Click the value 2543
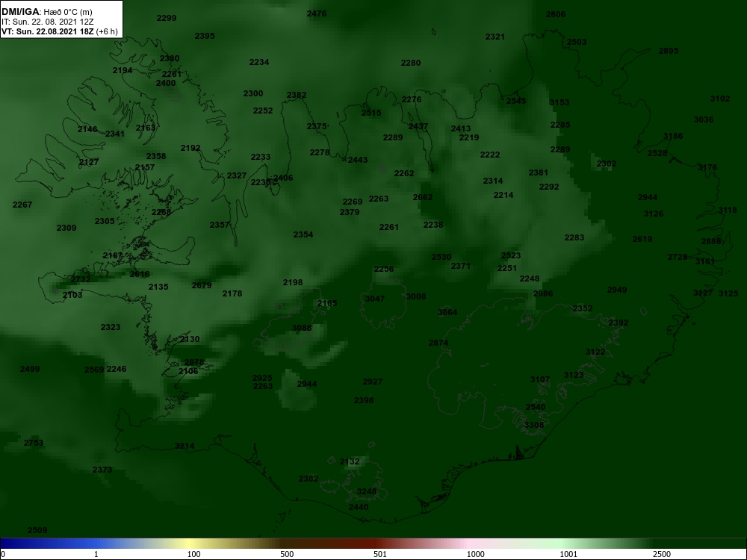Image resolution: width=747 pixels, height=560 pixels. 516,101
